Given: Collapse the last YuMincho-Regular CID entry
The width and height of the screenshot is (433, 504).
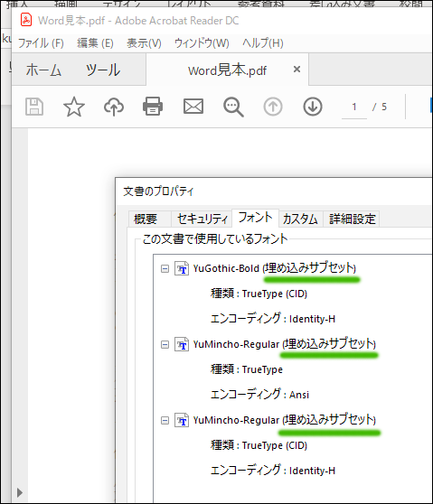Looking at the screenshot, I should coord(165,420).
